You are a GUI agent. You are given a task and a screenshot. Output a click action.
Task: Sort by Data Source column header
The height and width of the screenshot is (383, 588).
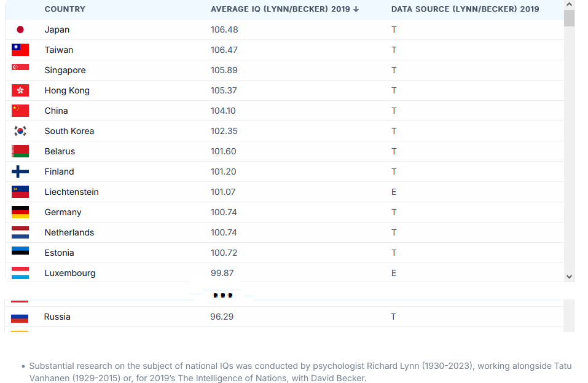(465, 9)
